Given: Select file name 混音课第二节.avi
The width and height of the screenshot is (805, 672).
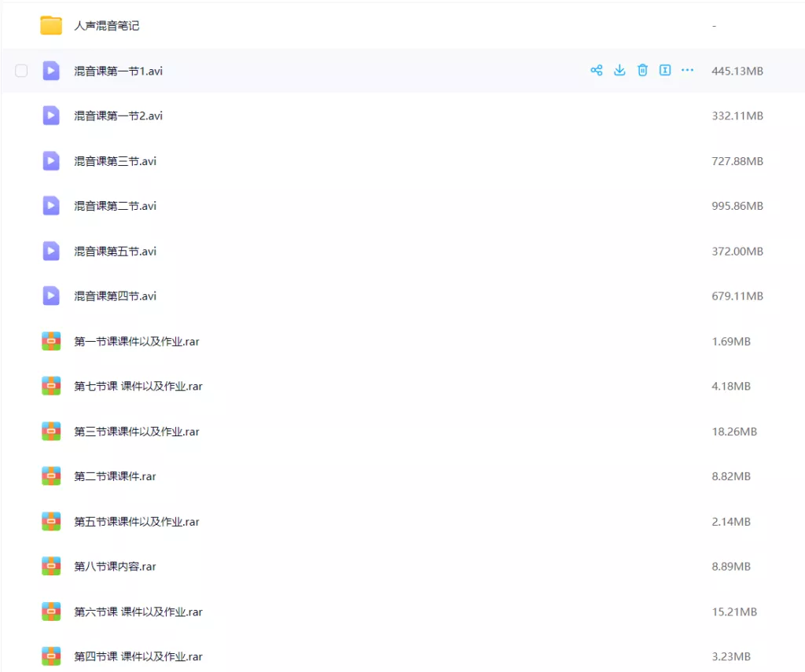Looking at the screenshot, I should (115, 206).
